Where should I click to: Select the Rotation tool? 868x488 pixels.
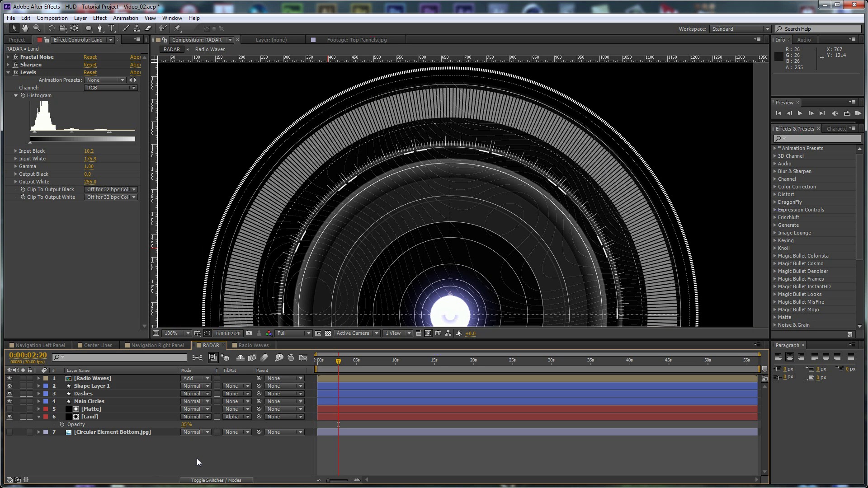[52, 28]
